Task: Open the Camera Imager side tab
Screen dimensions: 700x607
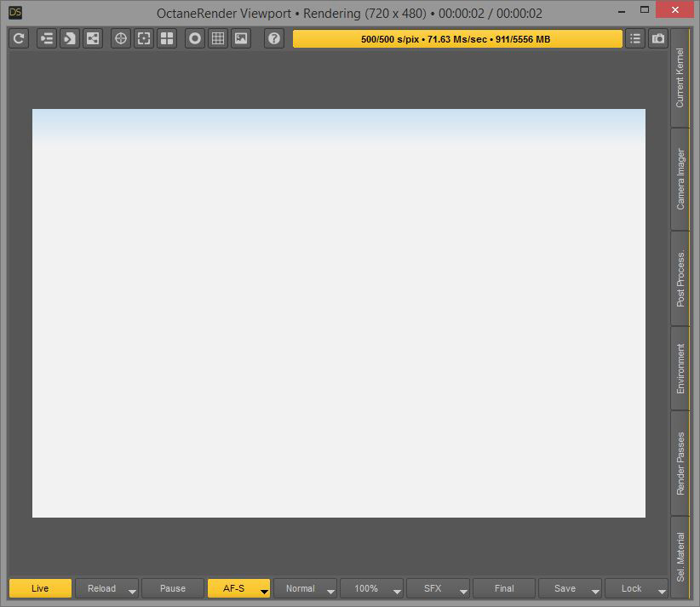Action: point(680,180)
